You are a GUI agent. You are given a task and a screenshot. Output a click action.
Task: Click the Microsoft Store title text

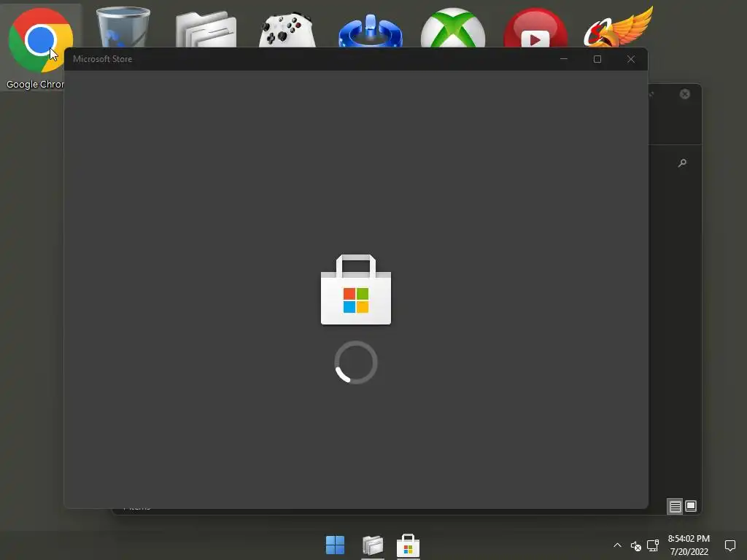pyautogui.click(x=102, y=59)
